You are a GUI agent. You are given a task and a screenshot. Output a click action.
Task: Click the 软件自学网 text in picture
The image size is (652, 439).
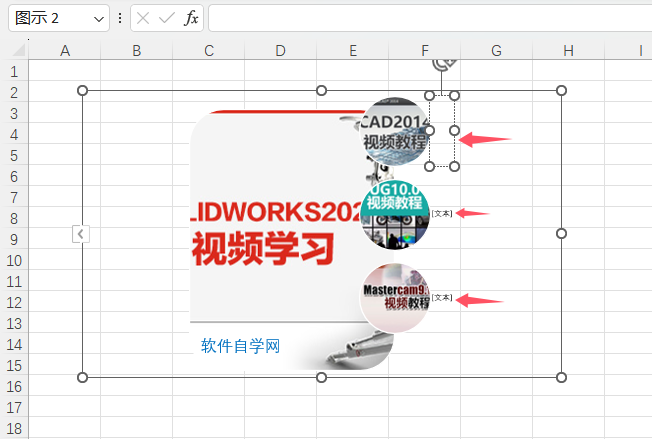[240, 346]
